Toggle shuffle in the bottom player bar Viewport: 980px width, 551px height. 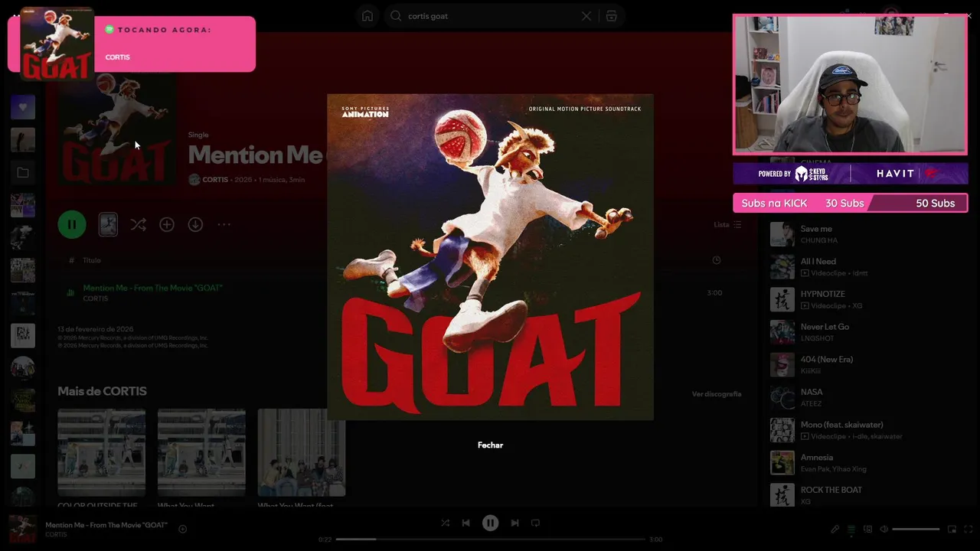coord(445,523)
